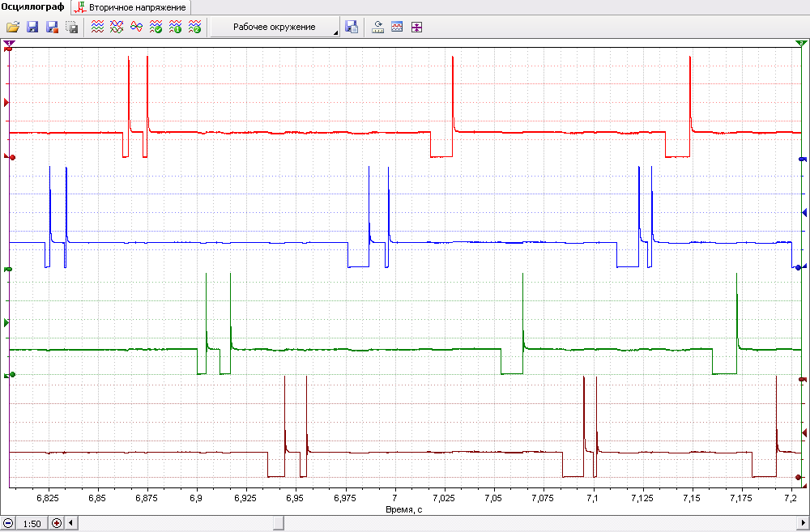Zoom in with the red plus button
Viewport: 810px width, 532px height.
57,523
